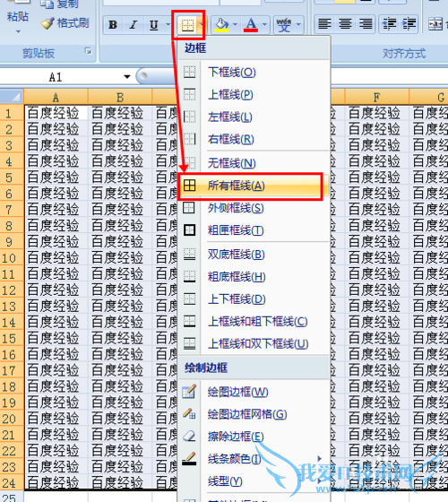Increase indent
448x502 pixels.
[409, 24]
